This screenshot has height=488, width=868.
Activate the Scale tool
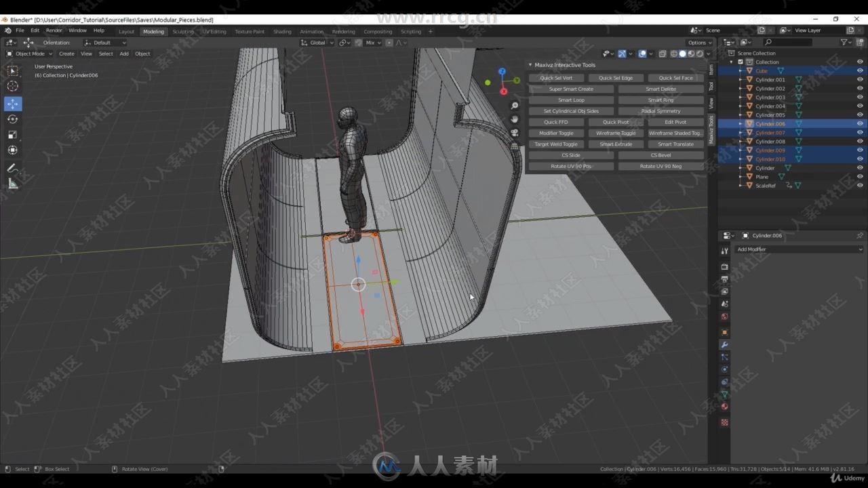12,135
